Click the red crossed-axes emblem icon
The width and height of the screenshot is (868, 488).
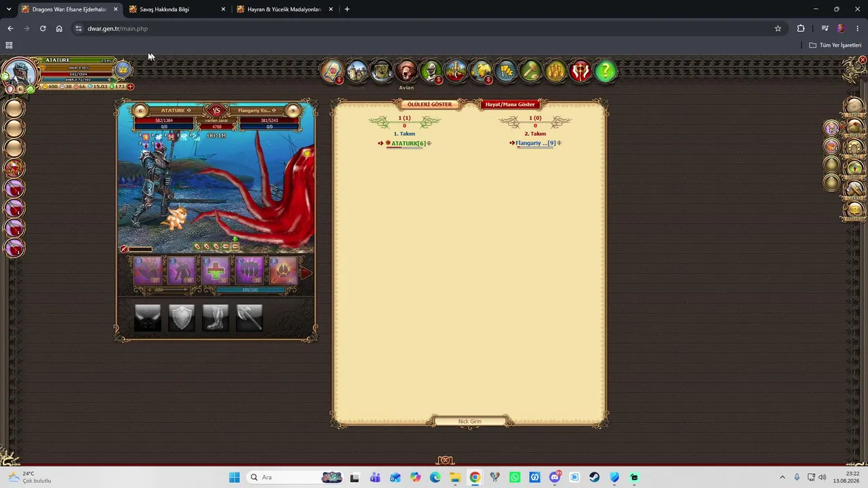pyautogui.click(x=580, y=70)
